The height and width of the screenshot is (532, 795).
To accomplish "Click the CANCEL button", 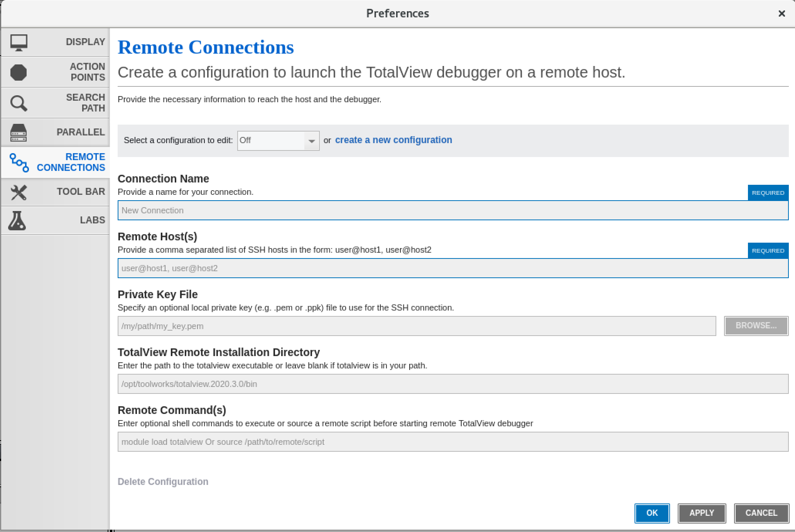I will [761, 513].
